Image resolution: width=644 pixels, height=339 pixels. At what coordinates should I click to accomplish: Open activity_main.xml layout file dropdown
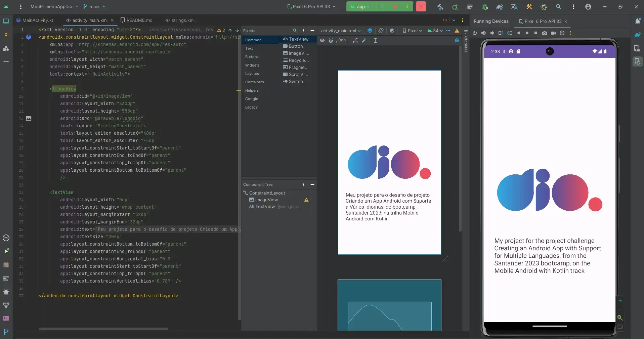(x=341, y=31)
